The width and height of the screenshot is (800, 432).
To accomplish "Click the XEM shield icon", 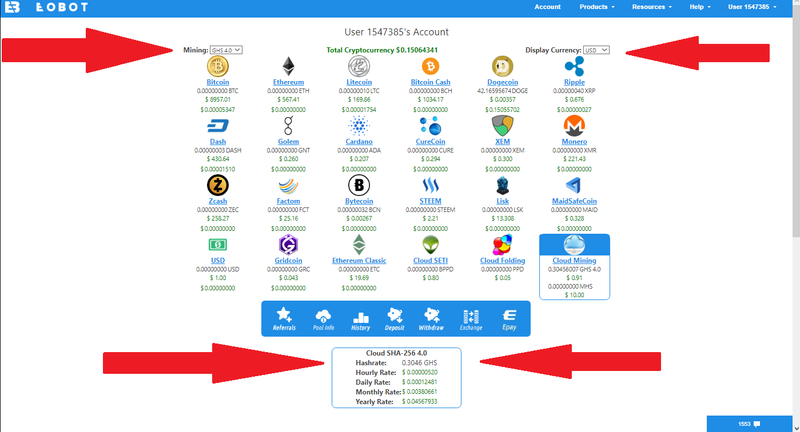I will tap(502, 126).
